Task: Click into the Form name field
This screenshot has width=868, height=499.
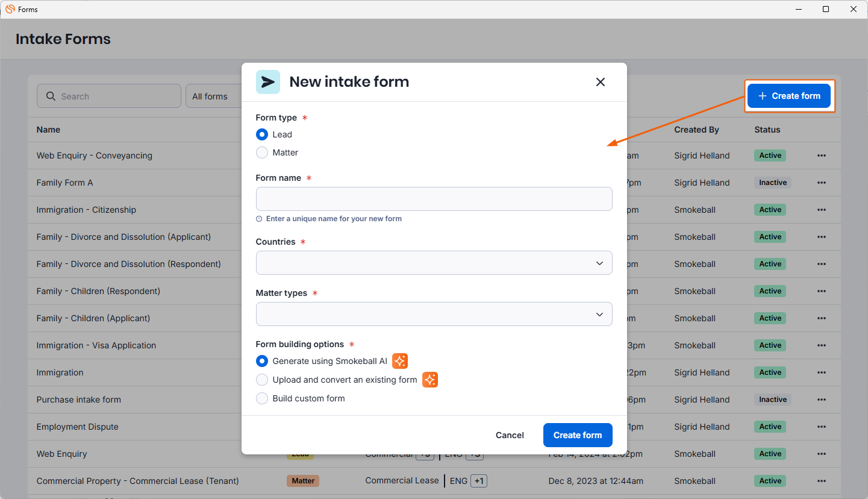Action: pyautogui.click(x=434, y=199)
